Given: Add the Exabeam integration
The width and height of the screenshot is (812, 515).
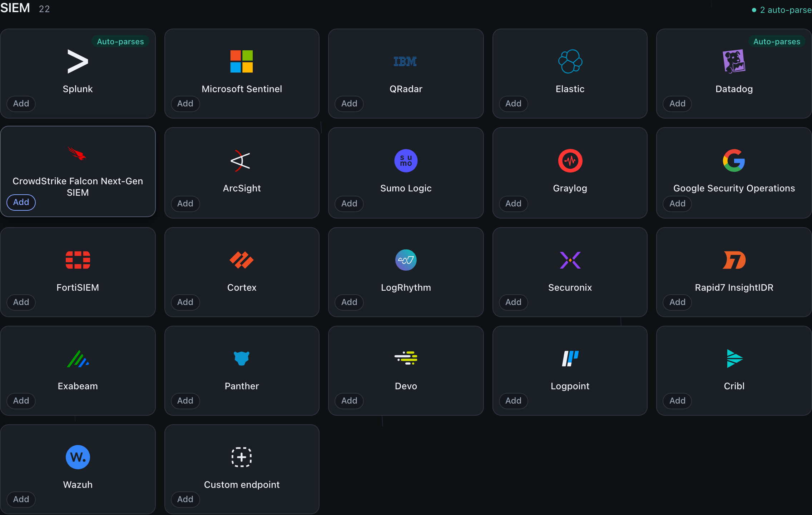Looking at the screenshot, I should coord(21,401).
